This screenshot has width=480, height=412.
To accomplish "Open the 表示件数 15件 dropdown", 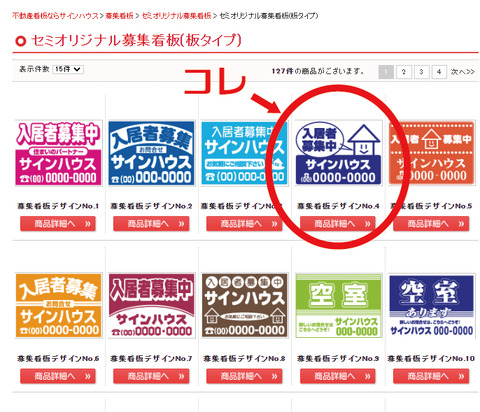I will pos(68,69).
